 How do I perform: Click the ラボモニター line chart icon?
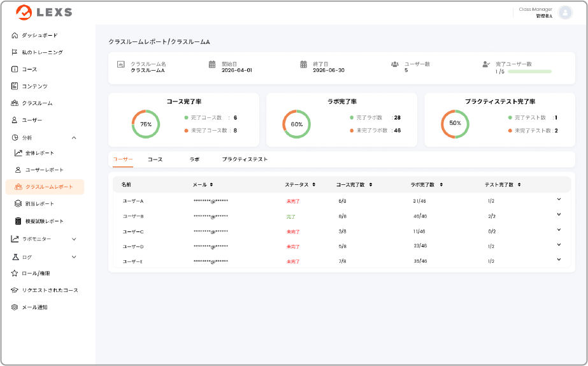coord(15,238)
